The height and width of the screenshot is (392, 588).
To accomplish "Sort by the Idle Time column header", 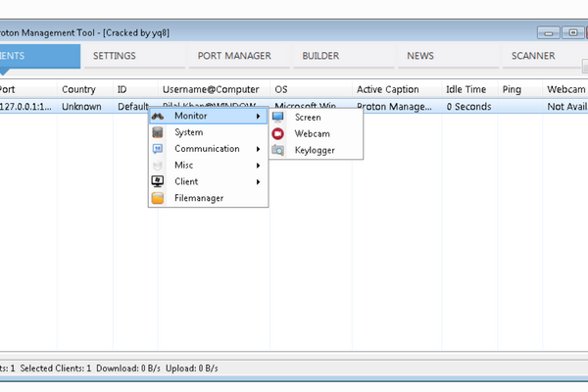I will [x=469, y=89].
